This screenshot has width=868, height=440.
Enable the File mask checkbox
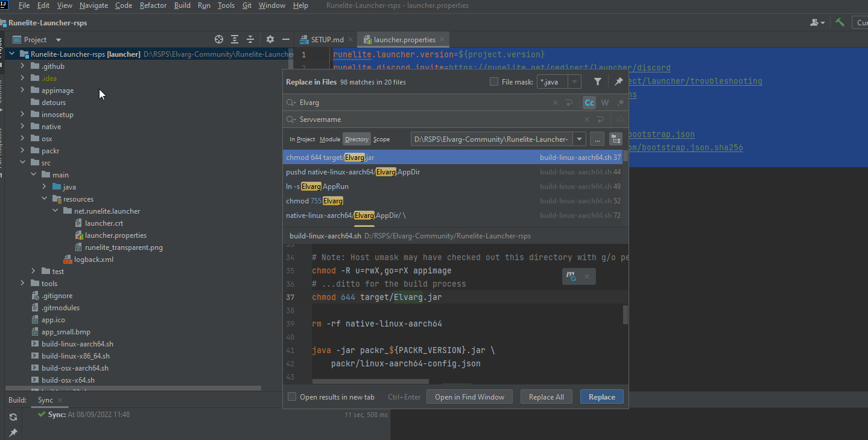point(494,81)
